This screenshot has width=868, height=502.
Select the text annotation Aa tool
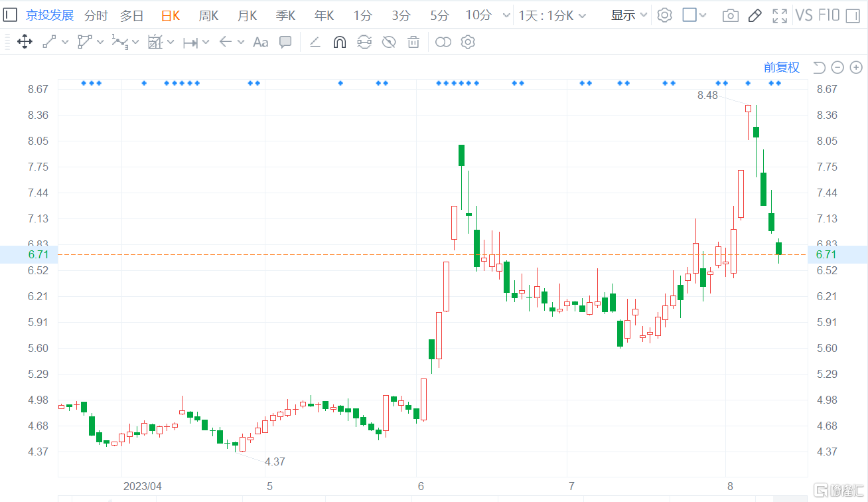click(259, 42)
